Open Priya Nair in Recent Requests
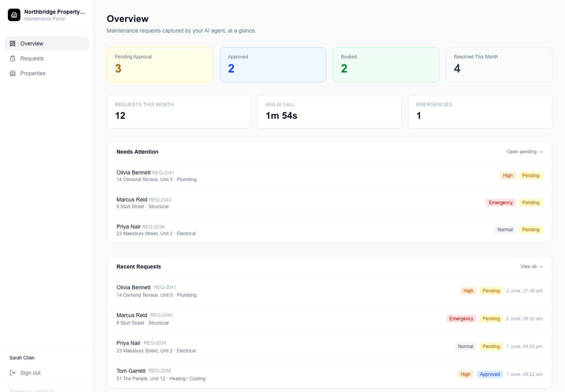This screenshot has height=392, width=565. coord(330,347)
